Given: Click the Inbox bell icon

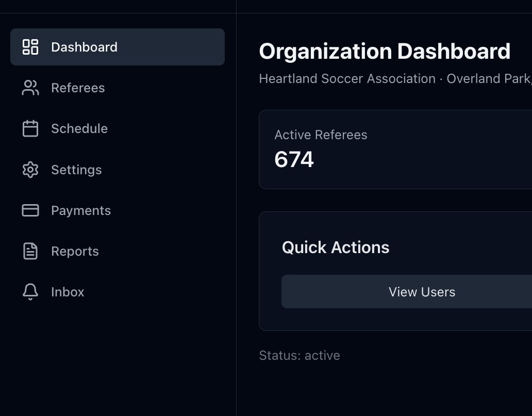Looking at the screenshot, I should tap(30, 292).
